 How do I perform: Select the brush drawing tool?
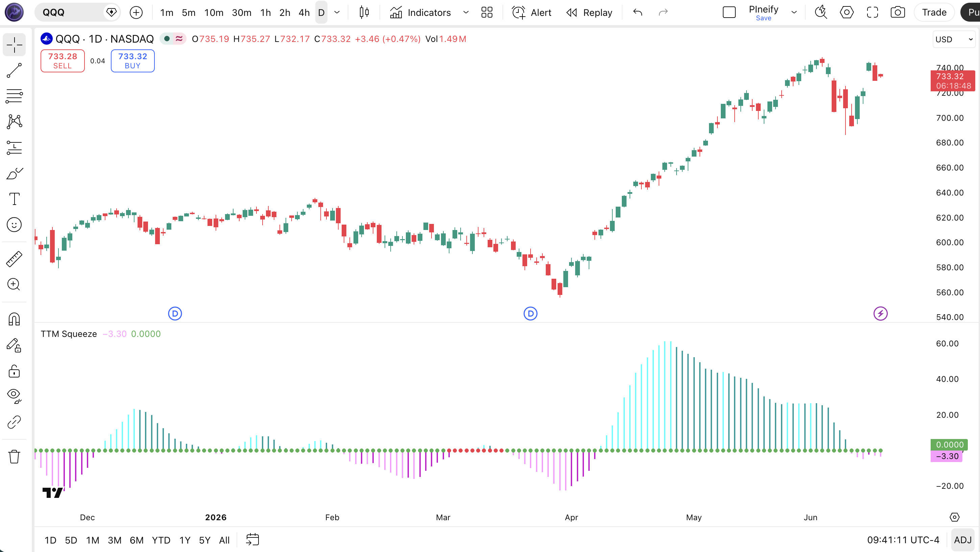(14, 173)
